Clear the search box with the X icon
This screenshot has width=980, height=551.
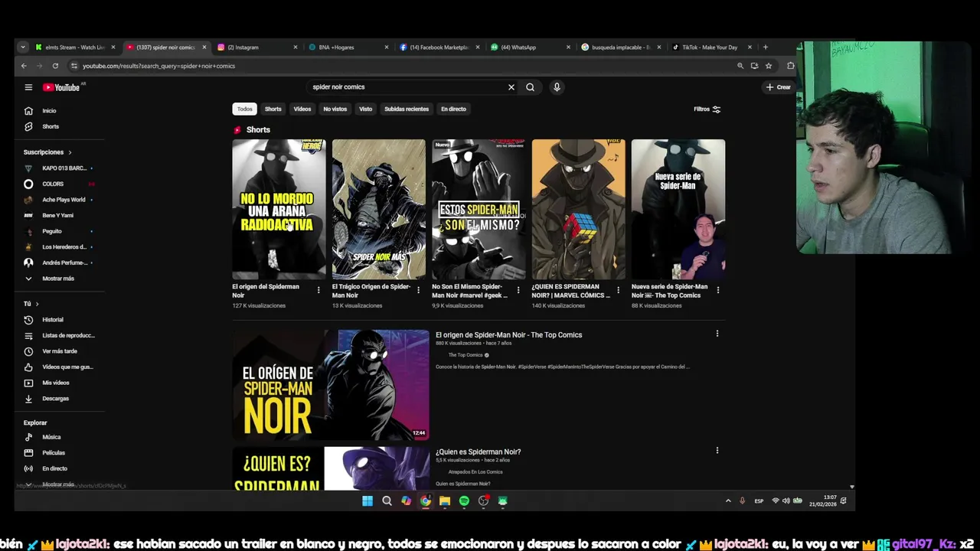point(511,87)
